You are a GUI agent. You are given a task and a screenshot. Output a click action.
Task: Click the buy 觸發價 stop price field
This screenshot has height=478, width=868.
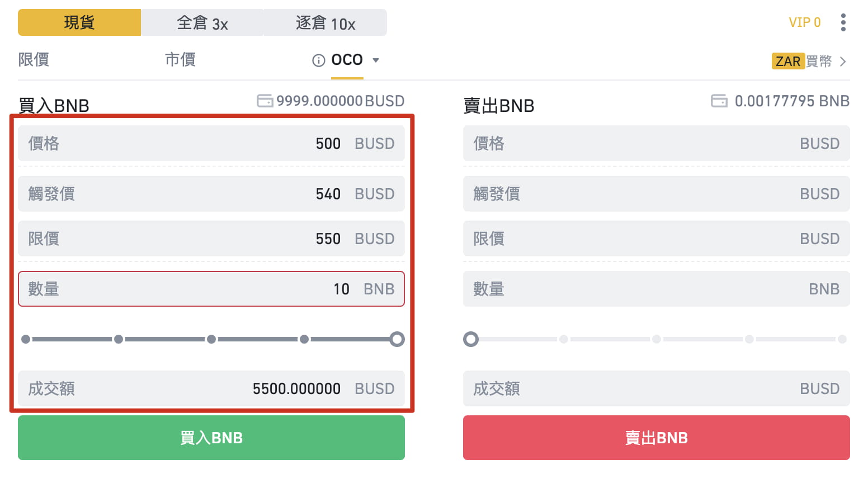click(211, 194)
